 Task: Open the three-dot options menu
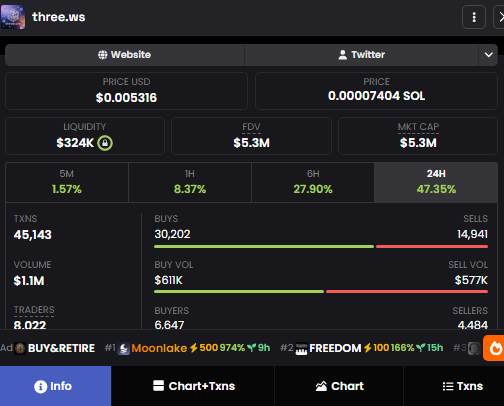tap(474, 17)
